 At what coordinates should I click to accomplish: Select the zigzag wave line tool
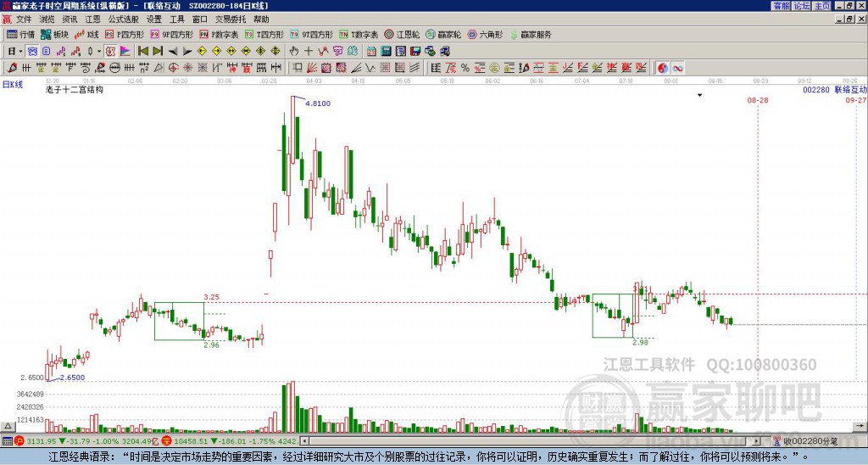pyautogui.click(x=370, y=68)
